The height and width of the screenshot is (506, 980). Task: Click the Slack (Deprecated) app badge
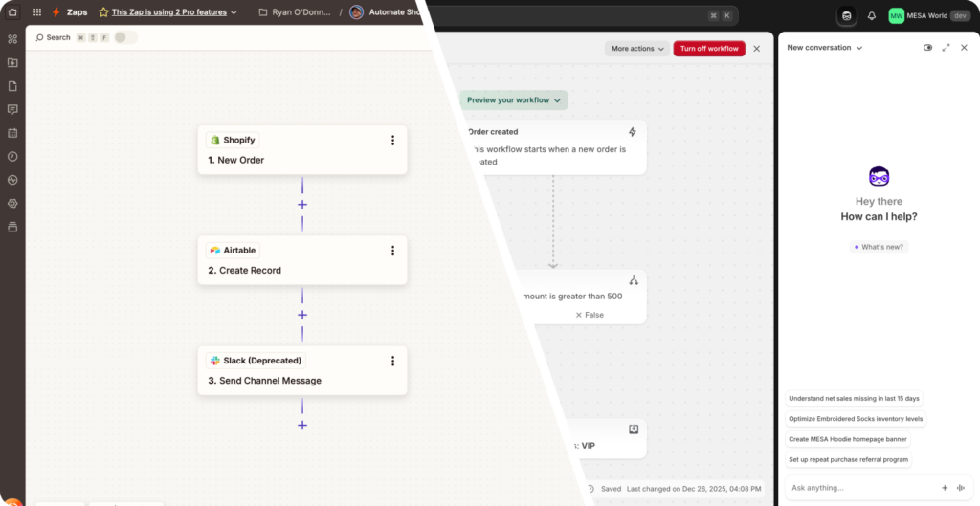pos(256,361)
